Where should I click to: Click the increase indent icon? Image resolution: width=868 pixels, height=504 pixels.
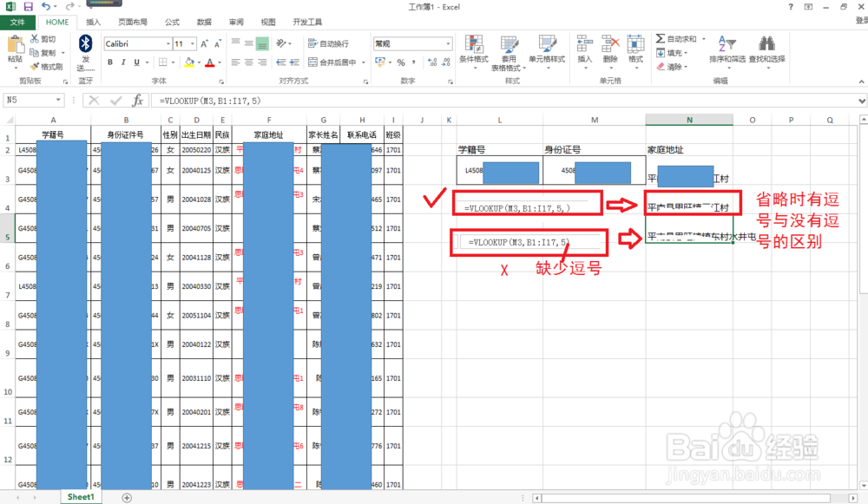point(294,62)
